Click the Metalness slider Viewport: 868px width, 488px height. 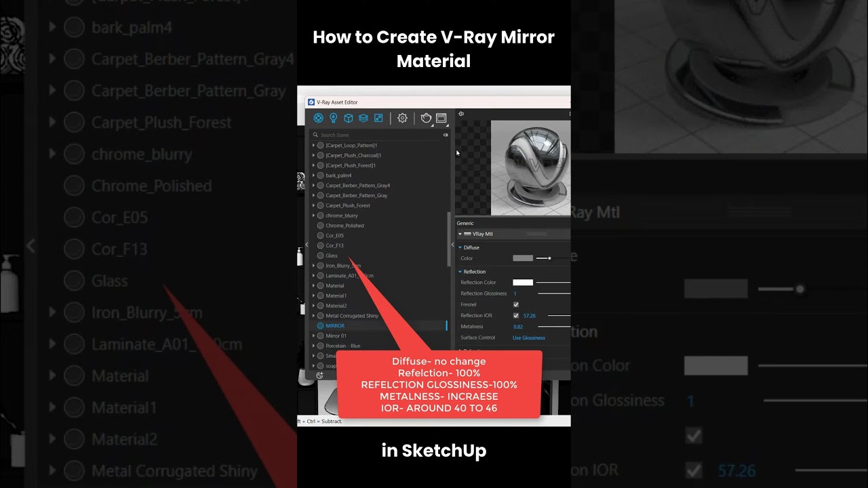point(554,327)
